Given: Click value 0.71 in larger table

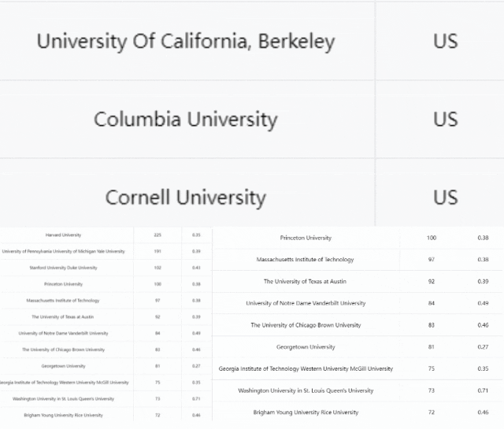Looking at the screenshot, I should click(x=483, y=390).
